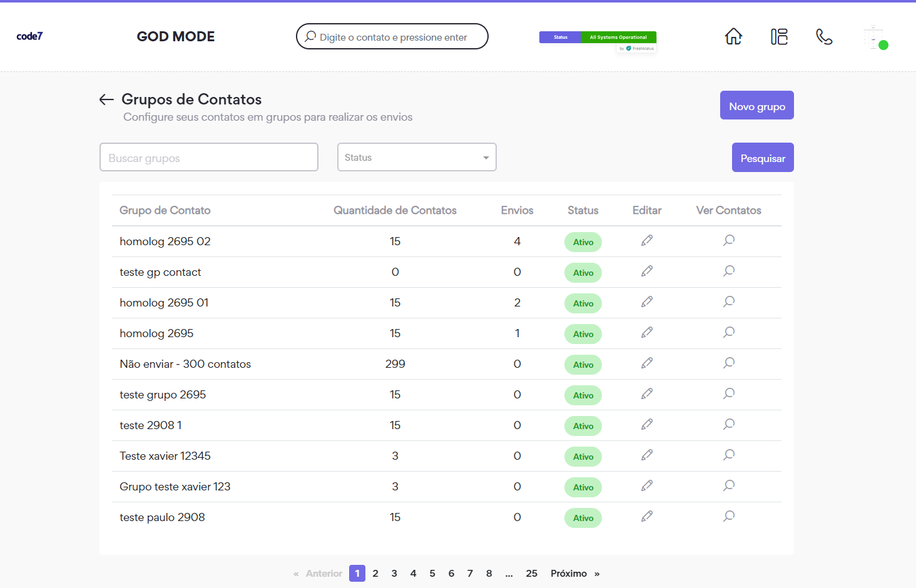Click Ativo badge for homolog 2695 02
This screenshot has width=916, height=588.
click(x=583, y=242)
